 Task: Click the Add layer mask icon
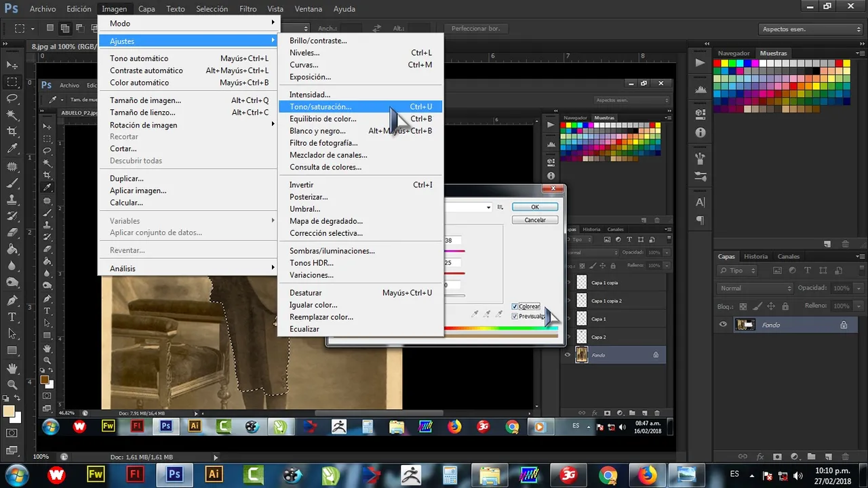coord(777,457)
